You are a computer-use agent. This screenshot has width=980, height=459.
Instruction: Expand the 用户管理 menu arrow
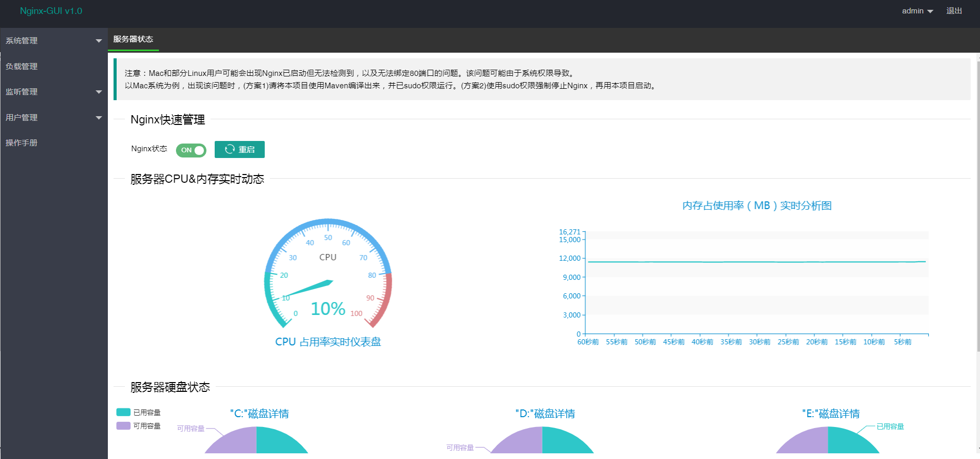coord(99,118)
